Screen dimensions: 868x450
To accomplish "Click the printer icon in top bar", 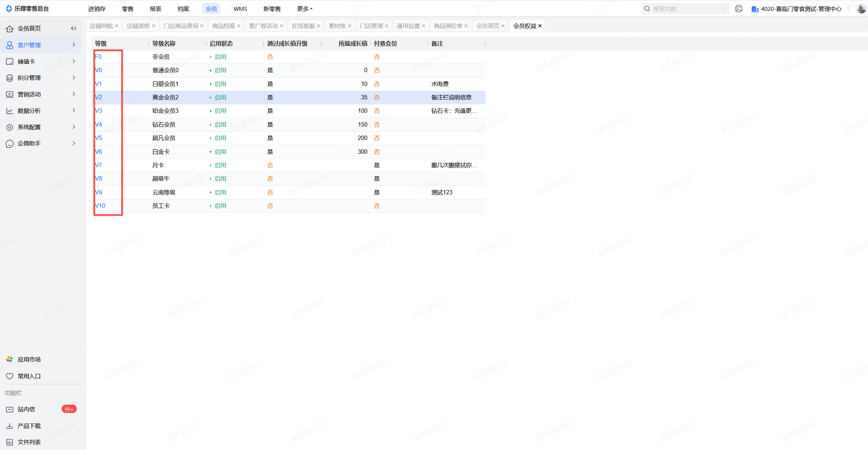I will (738, 9).
